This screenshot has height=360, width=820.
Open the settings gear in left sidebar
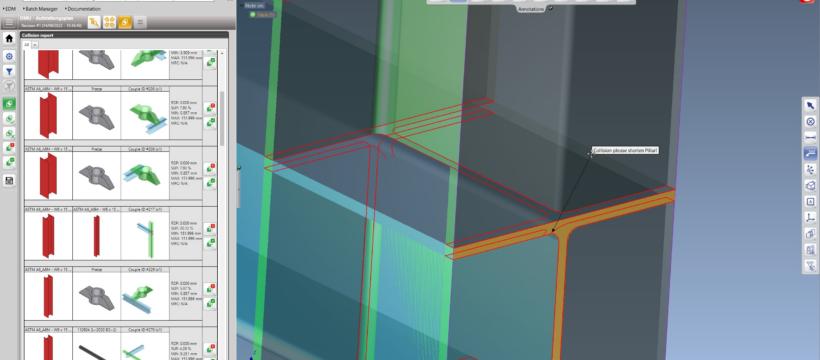tap(9, 57)
